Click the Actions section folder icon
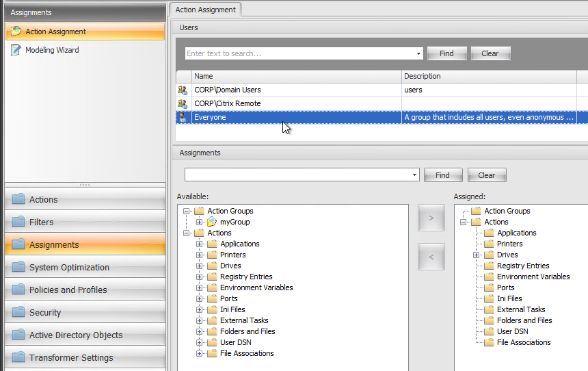Image resolution: width=588 pixels, height=371 pixels. pos(18,199)
